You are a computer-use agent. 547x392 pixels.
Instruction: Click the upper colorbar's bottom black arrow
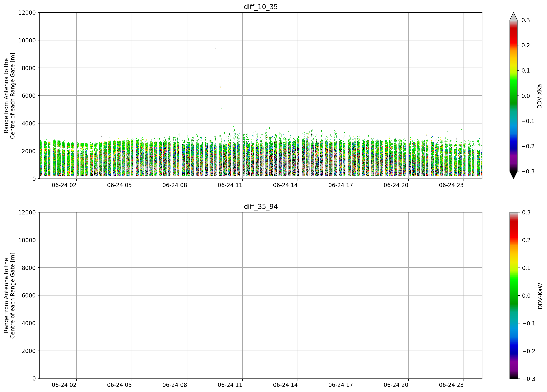tap(513, 175)
